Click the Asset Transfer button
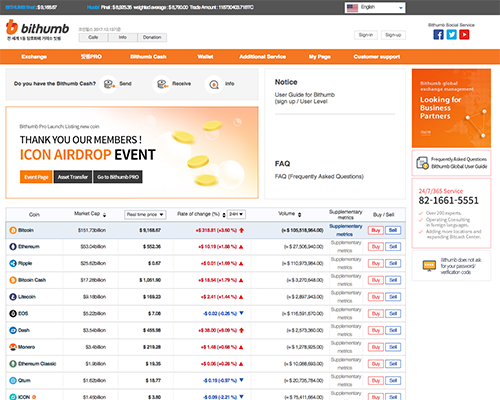500x400 pixels. click(73, 177)
